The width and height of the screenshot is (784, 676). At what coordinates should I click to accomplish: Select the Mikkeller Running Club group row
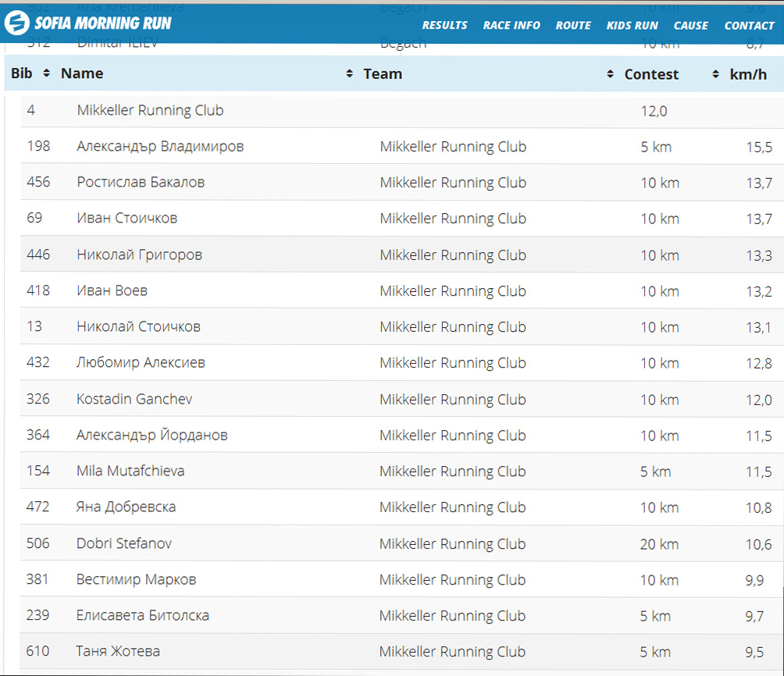[150, 110]
